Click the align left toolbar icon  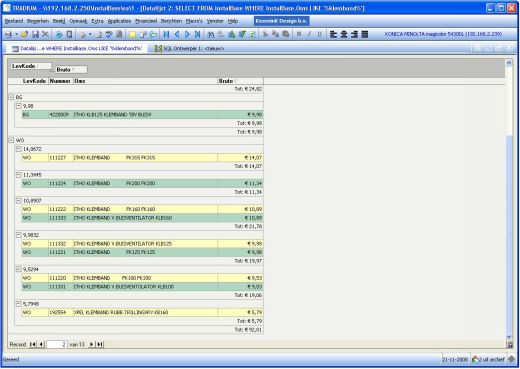[333, 34]
